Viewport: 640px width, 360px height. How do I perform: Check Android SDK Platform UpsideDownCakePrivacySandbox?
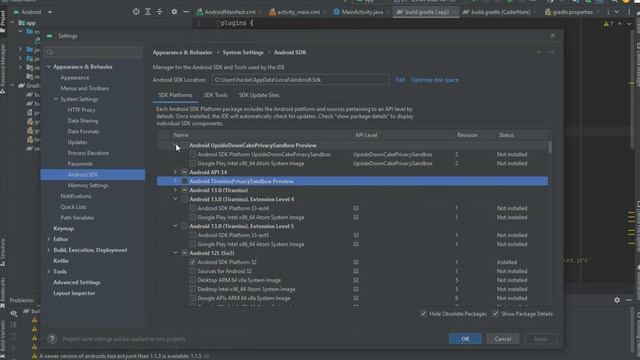(x=192, y=154)
